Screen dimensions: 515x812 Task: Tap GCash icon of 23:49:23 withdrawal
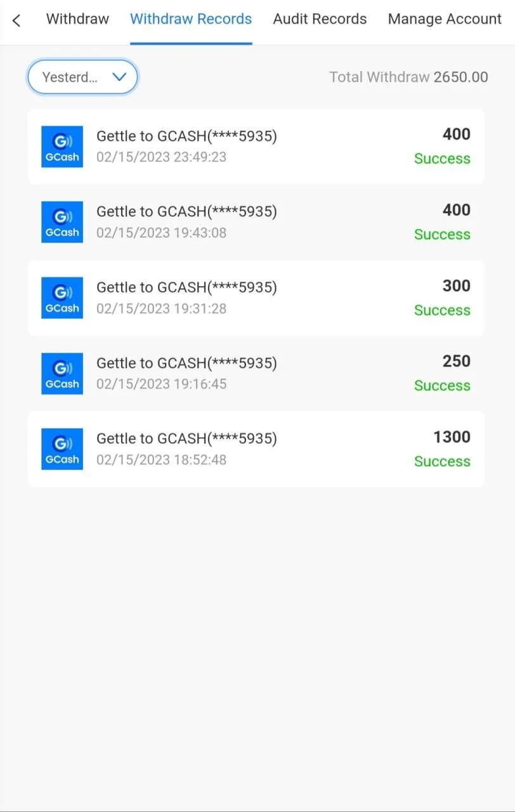62,147
